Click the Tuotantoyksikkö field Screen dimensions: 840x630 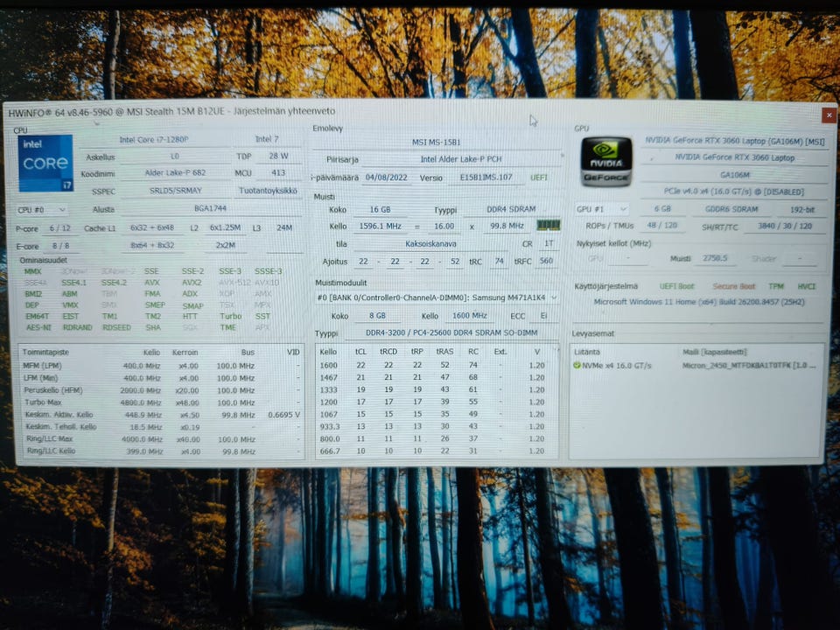[x=268, y=191]
